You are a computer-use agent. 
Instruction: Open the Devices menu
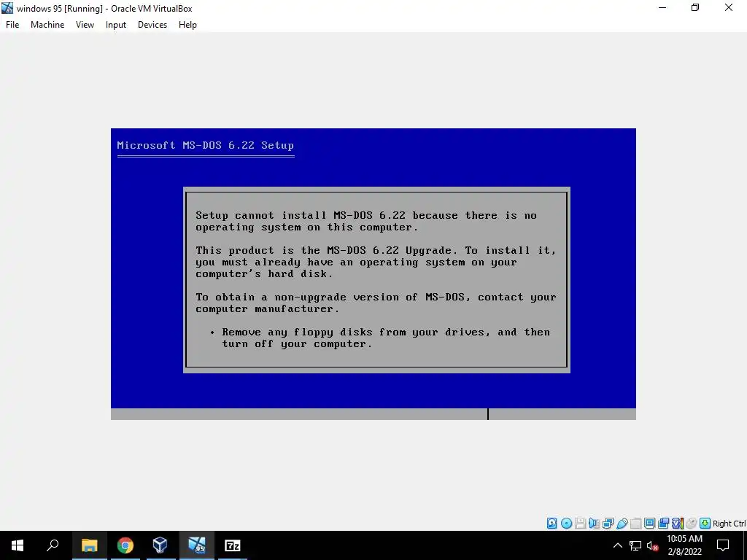(152, 25)
